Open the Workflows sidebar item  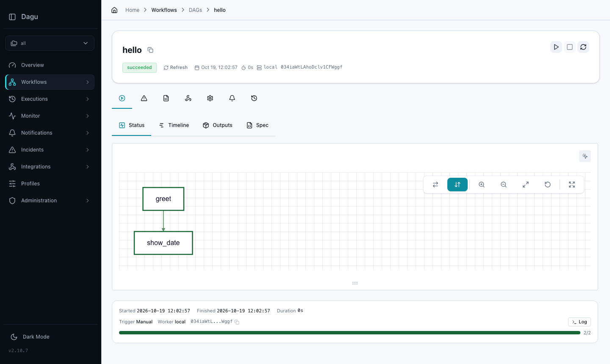point(50,82)
